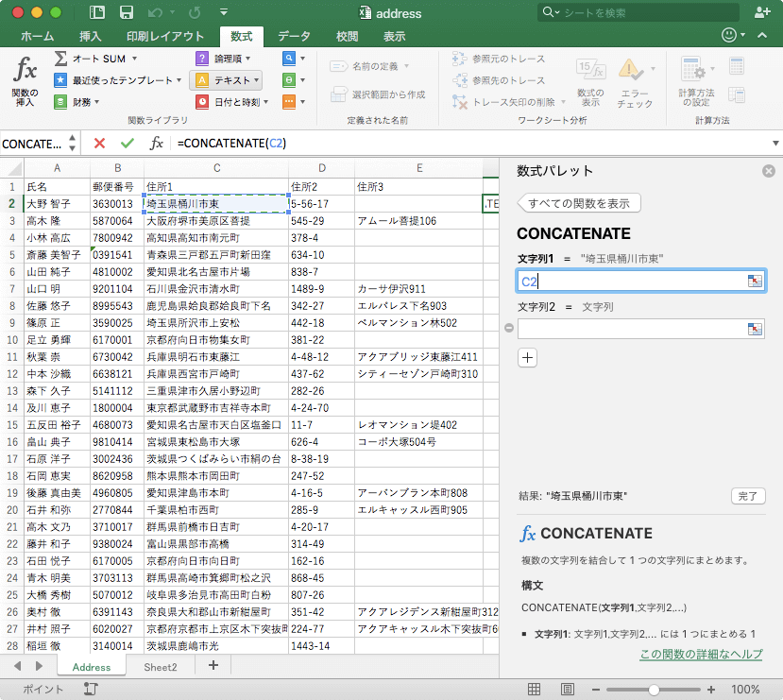
Task: Click the 完了 button
Action: tap(747, 496)
